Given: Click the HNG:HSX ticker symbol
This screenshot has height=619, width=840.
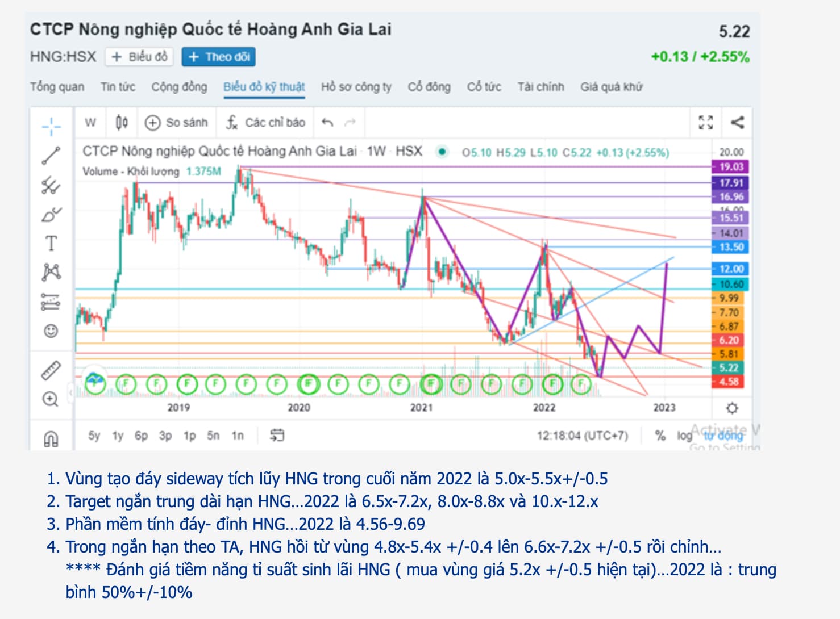Looking at the screenshot, I should pos(63,57).
